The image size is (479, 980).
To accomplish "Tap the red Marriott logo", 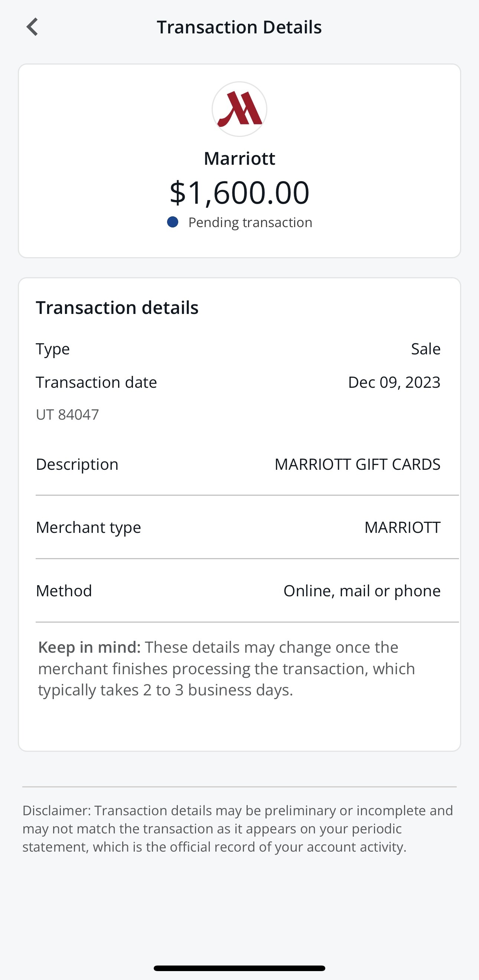I will [239, 109].
